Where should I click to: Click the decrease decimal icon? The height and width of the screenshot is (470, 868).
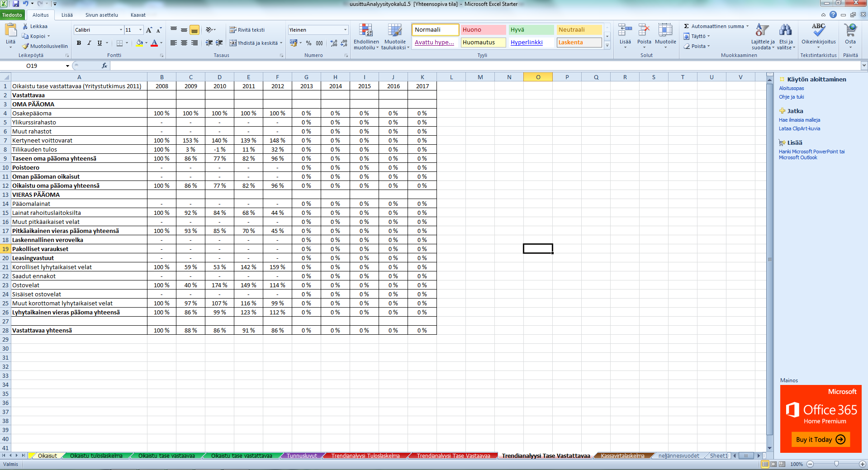pyautogui.click(x=344, y=43)
